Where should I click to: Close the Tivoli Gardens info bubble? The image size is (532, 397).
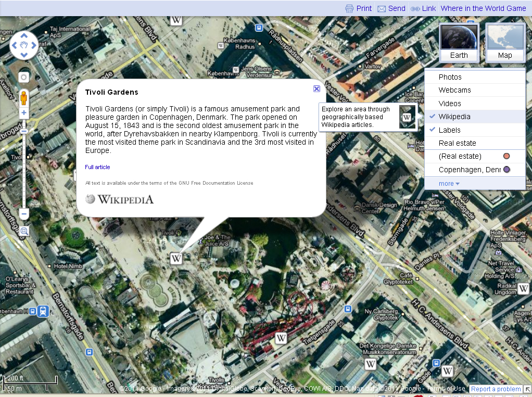point(316,89)
